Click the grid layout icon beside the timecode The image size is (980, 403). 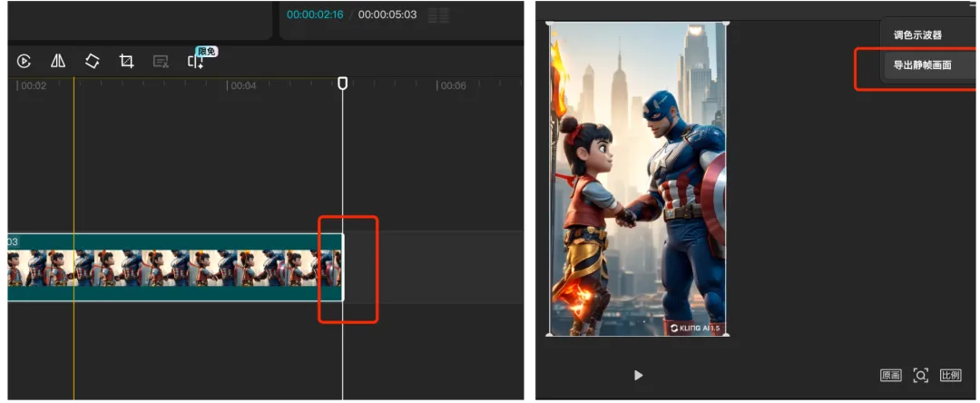438,15
